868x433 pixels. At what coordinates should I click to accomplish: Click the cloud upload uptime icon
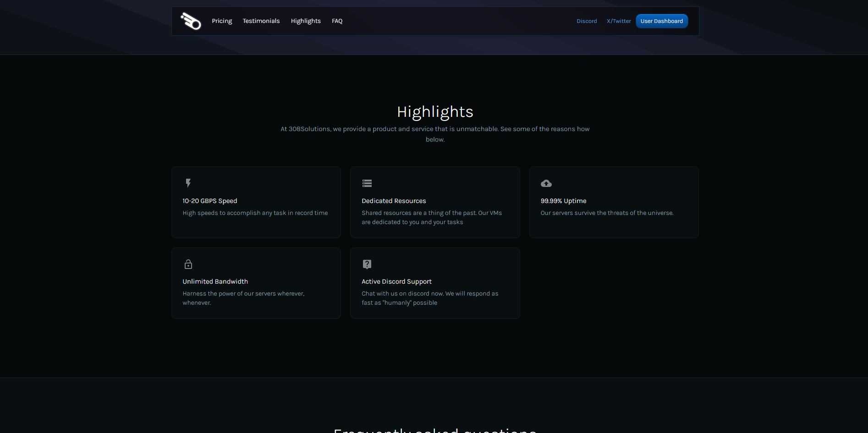coord(546,183)
